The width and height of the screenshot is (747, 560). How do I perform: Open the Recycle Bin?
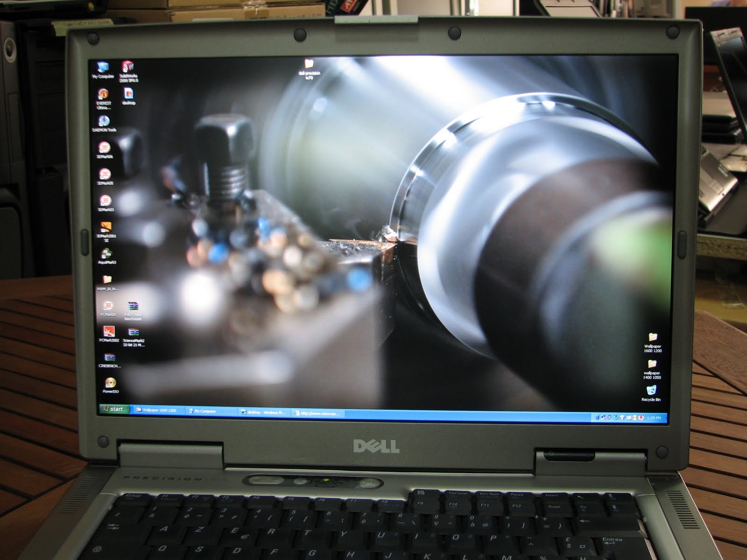pyautogui.click(x=651, y=390)
